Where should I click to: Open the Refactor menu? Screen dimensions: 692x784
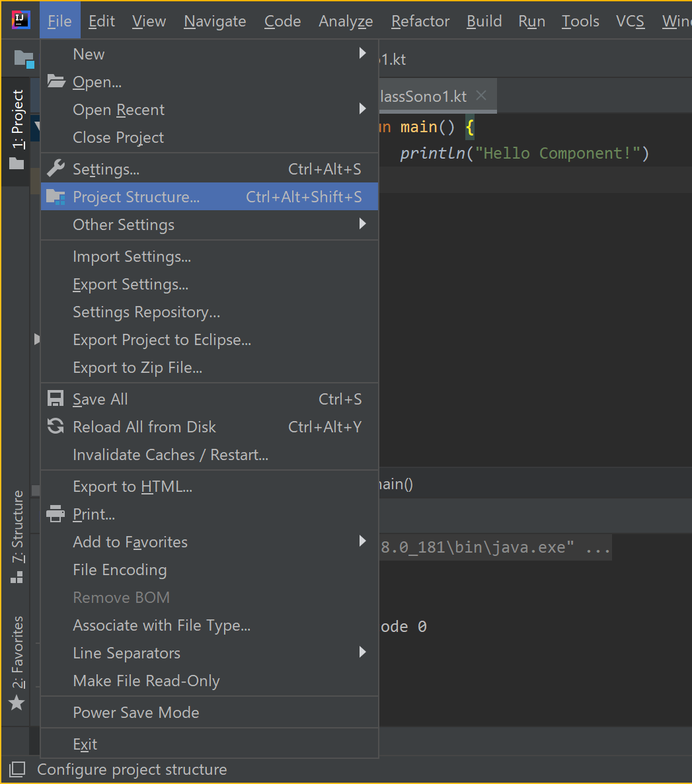click(x=420, y=21)
